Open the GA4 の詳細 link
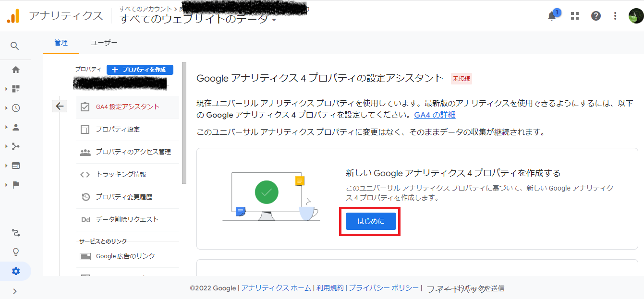 435,115
